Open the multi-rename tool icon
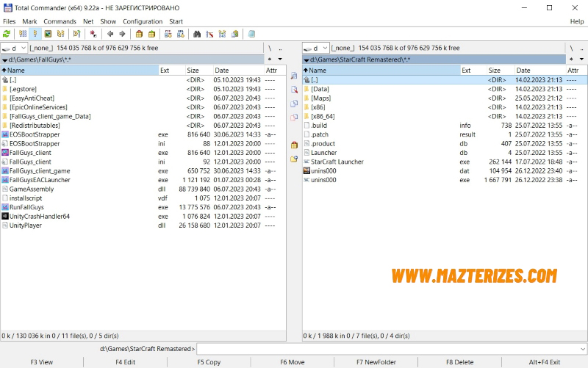The width and height of the screenshot is (588, 368). point(209,34)
